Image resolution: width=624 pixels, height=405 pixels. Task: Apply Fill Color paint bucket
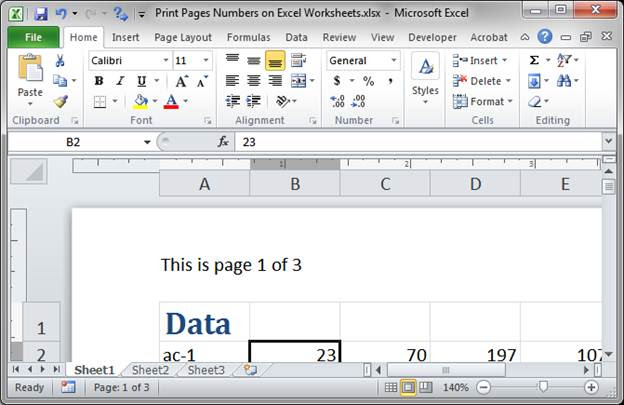140,101
